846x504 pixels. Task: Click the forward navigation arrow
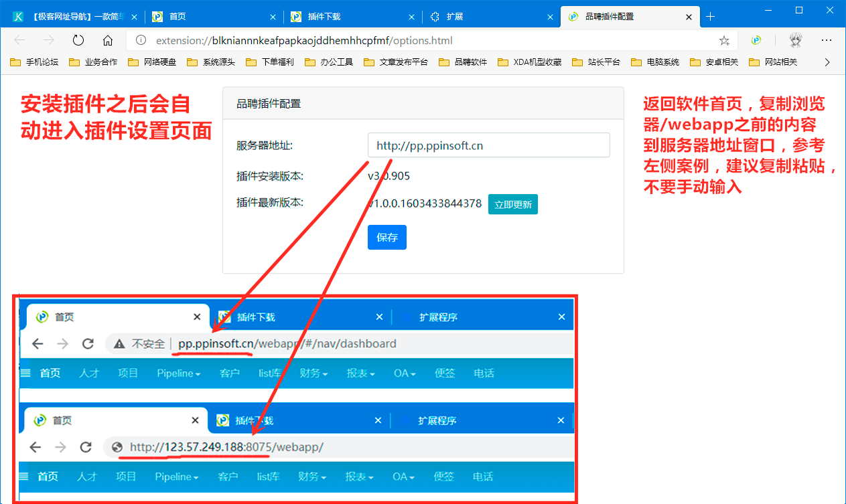[48, 40]
